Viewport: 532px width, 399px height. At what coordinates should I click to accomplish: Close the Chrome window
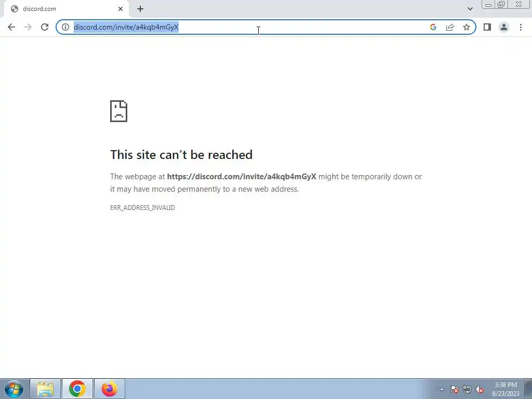[x=519, y=4]
